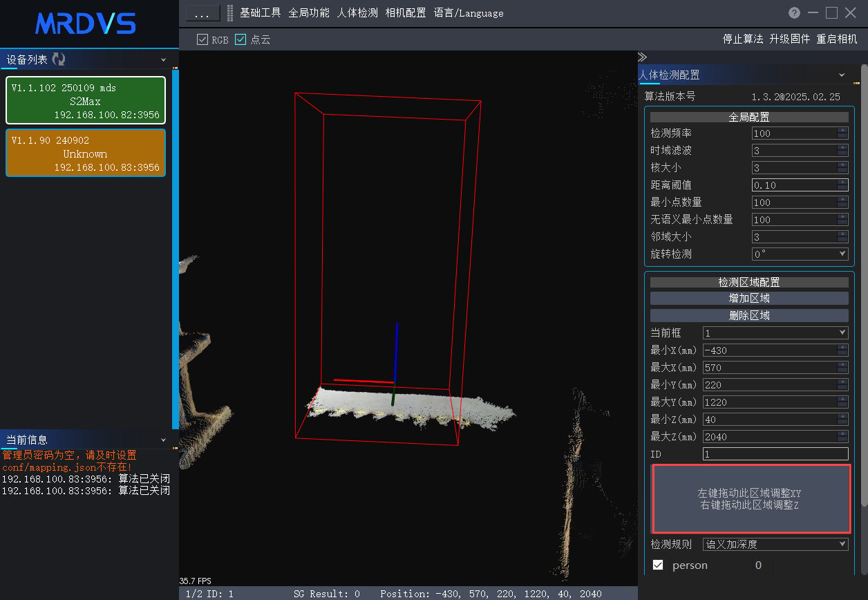Toggle the RGB checkbox
This screenshot has width=868, height=600.
(x=202, y=40)
